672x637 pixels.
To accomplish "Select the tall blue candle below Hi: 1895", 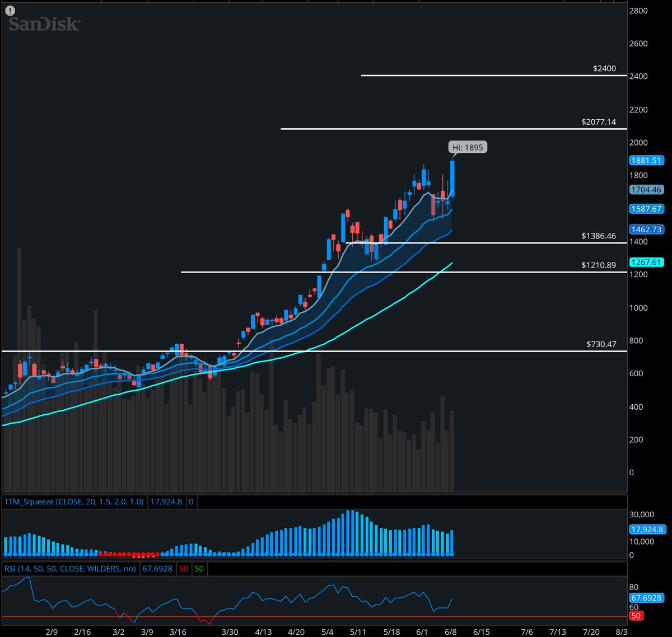I will pyautogui.click(x=452, y=178).
